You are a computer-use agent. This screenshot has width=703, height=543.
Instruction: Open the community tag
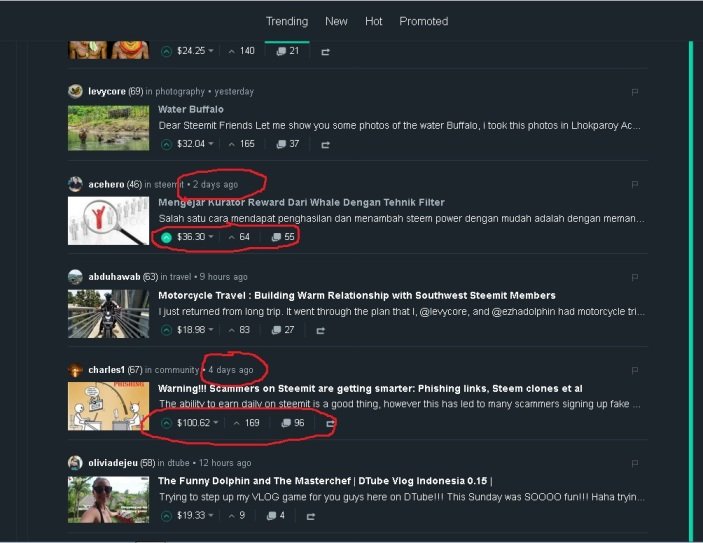pyautogui.click(x=177, y=370)
